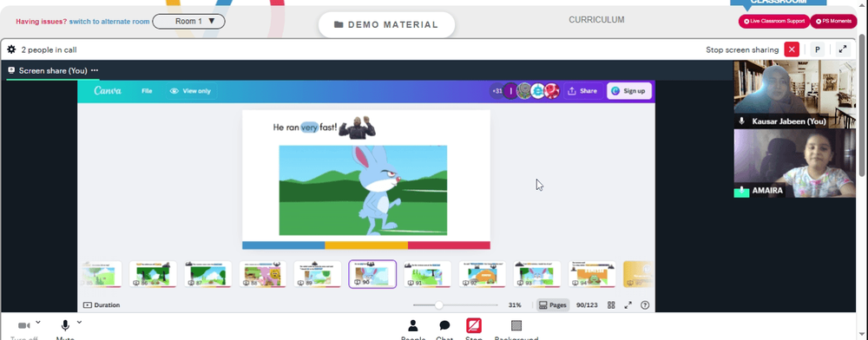The image size is (868, 340).
Task: Click the 90/123 page counter
Action: [587, 305]
